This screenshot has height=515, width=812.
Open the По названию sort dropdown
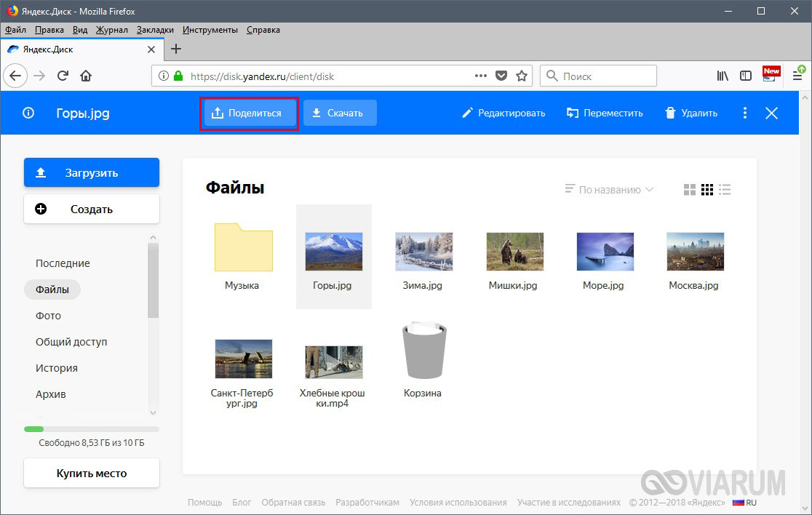coord(609,190)
